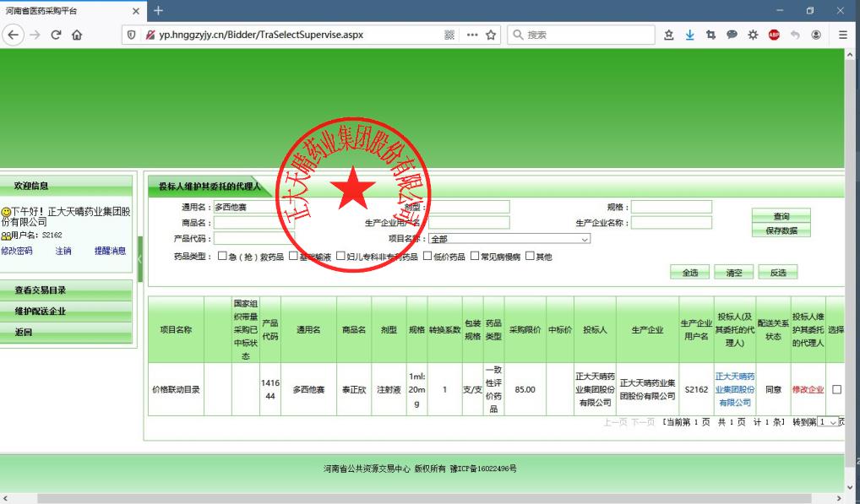Click the 通用名 field containing 多西他赛
The width and height of the screenshot is (860, 504).
(x=254, y=207)
